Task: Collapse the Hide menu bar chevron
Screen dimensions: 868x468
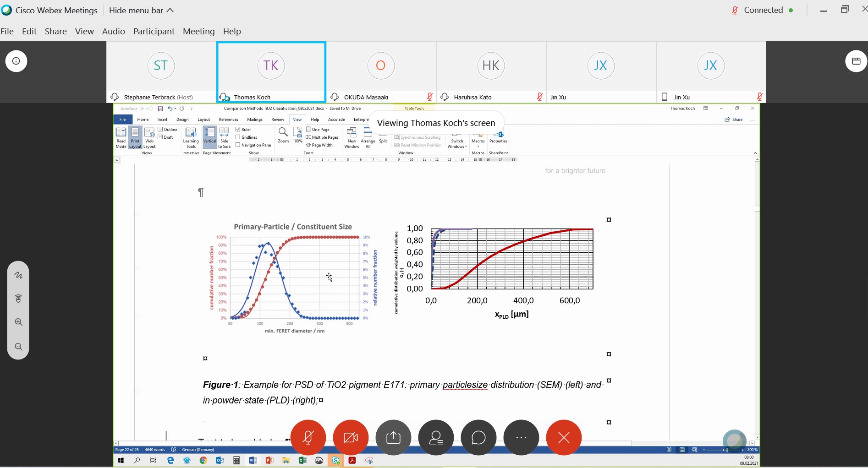Action: (x=170, y=11)
